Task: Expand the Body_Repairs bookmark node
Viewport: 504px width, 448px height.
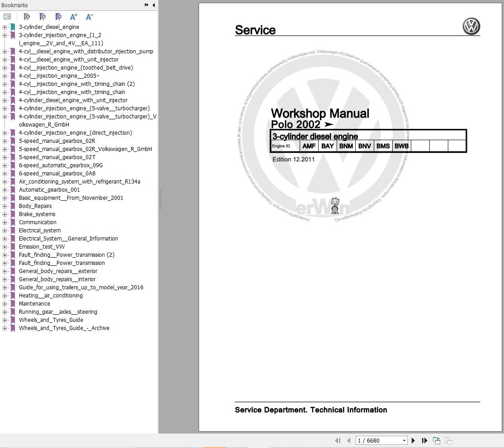Action: (5, 206)
